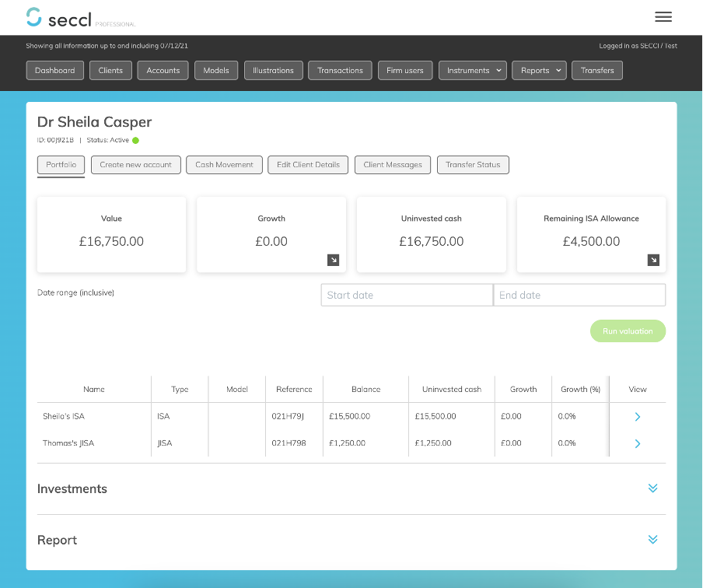The height and width of the screenshot is (588, 703).
Task: Click the Run valuation button
Action: tap(628, 331)
